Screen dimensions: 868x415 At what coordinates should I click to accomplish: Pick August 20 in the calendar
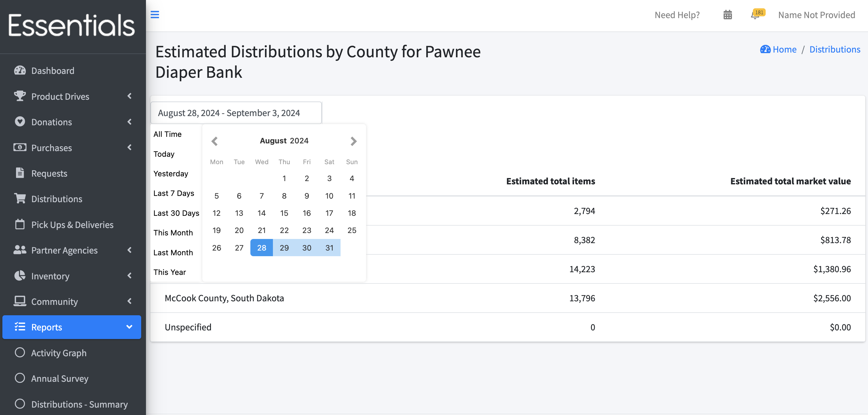[239, 230]
